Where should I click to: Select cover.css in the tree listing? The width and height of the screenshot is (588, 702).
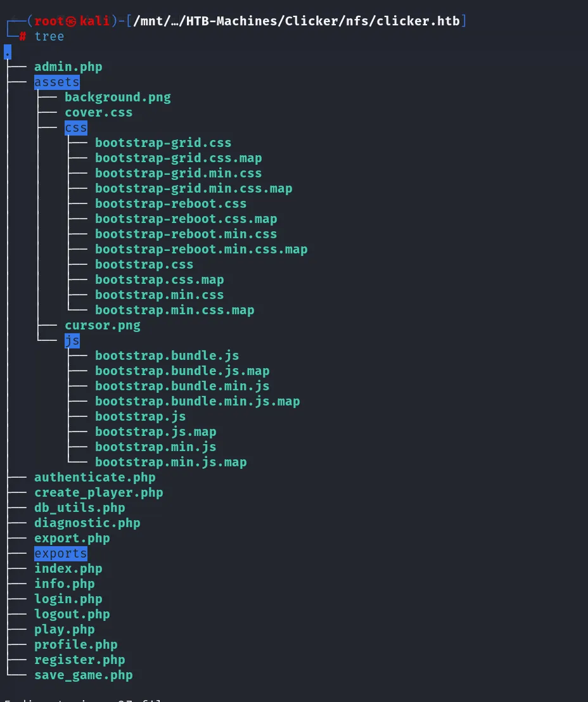(98, 113)
